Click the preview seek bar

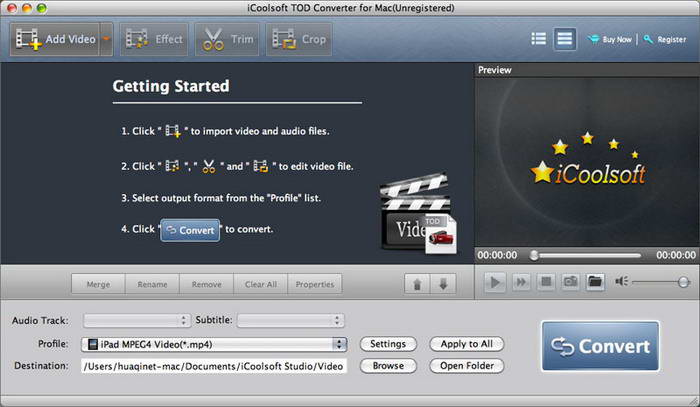click(x=586, y=255)
